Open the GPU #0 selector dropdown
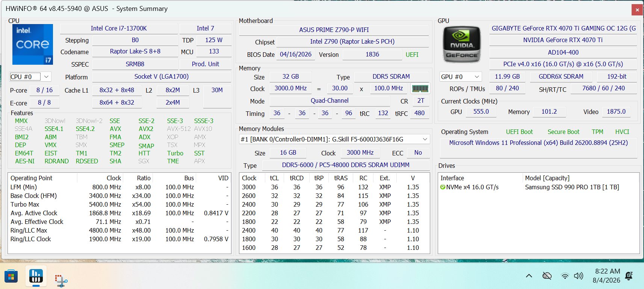Screen dimensions: 644x289 pos(461,77)
